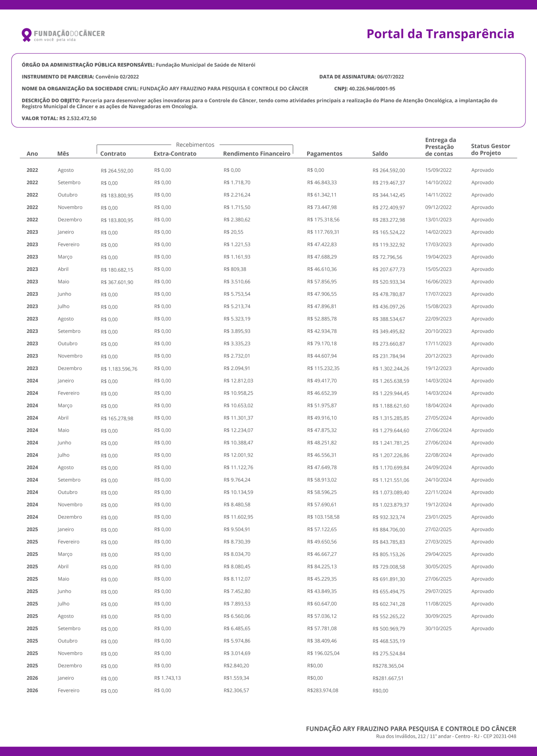Click the R$ 1.743,13 extra-contrato value

pos(167,678)
